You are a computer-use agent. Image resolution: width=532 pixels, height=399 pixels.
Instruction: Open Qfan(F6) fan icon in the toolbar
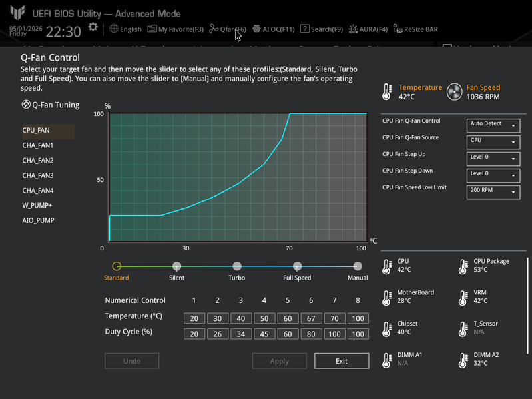(x=214, y=29)
